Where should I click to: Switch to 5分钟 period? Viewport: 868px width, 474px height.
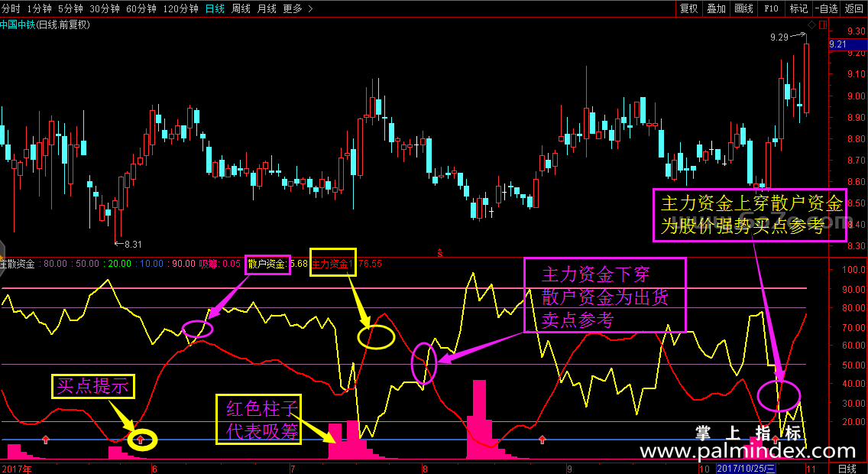tap(72, 8)
